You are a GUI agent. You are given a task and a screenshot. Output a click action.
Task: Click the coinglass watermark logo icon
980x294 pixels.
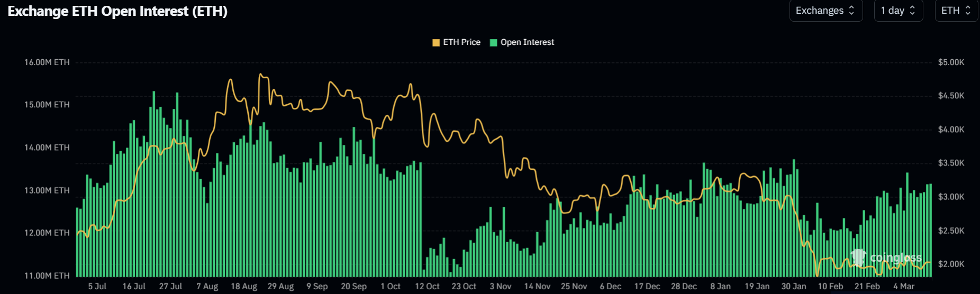(858, 258)
